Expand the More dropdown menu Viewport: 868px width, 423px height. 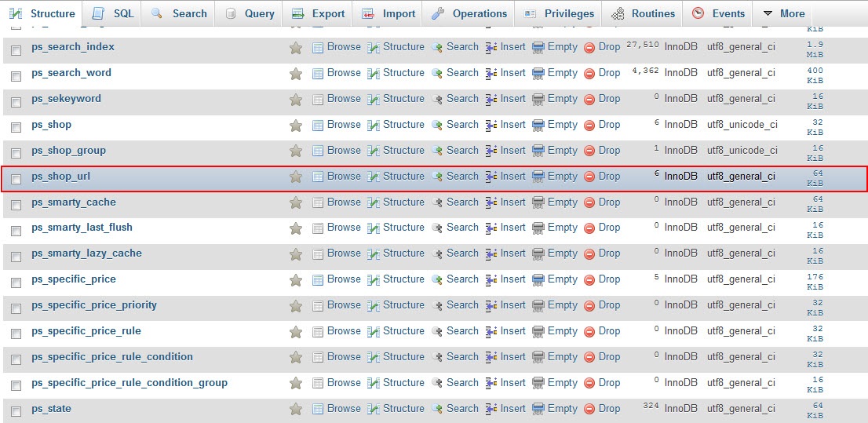pos(784,13)
